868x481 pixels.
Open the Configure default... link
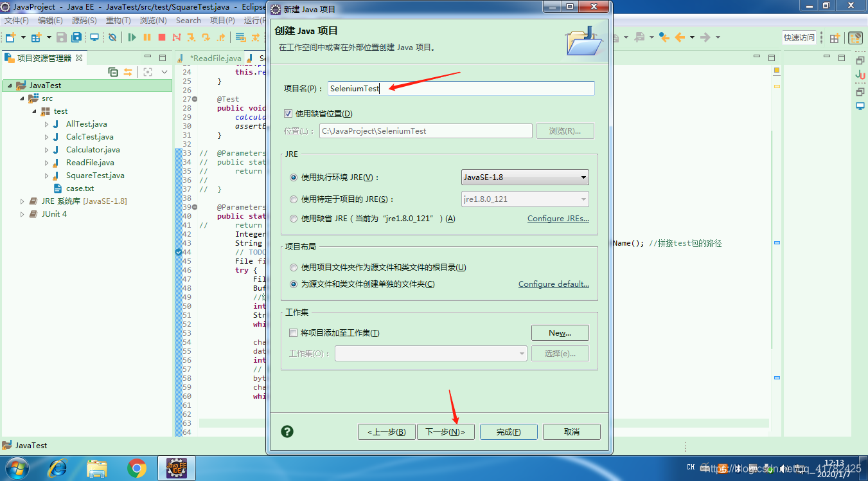[554, 284]
